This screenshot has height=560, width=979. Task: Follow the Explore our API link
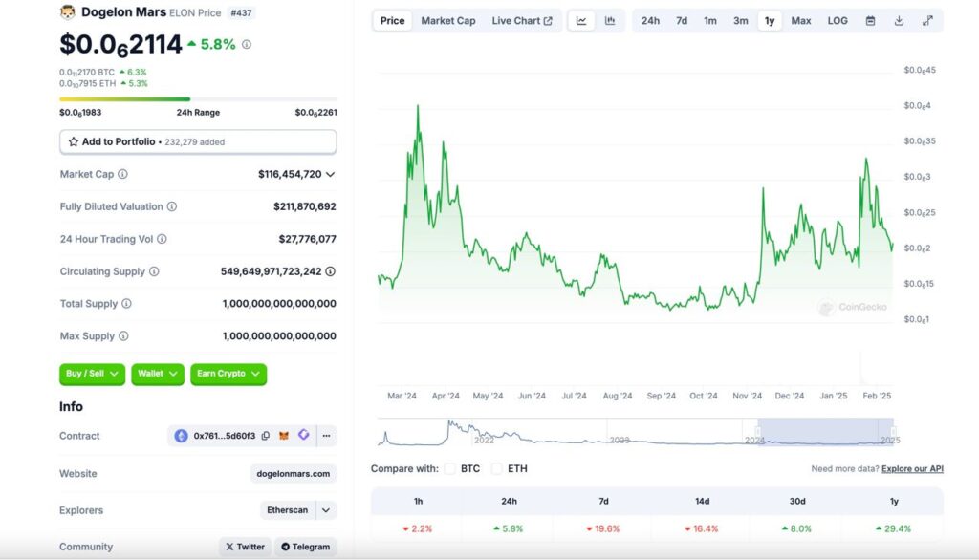point(912,469)
